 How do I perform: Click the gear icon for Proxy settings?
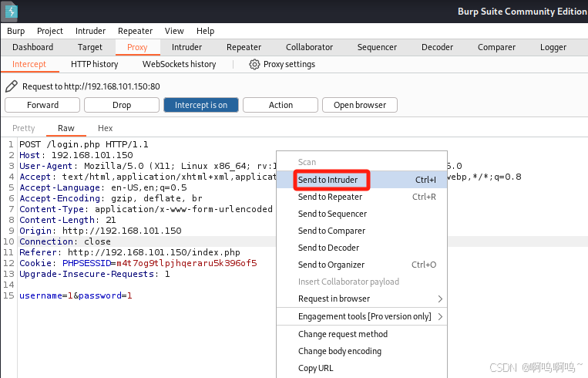[x=254, y=64]
